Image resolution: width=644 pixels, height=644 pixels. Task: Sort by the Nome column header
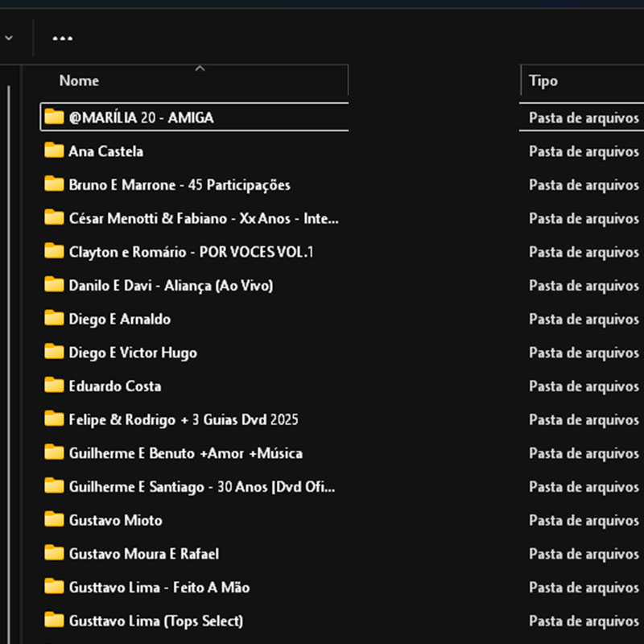point(79,80)
